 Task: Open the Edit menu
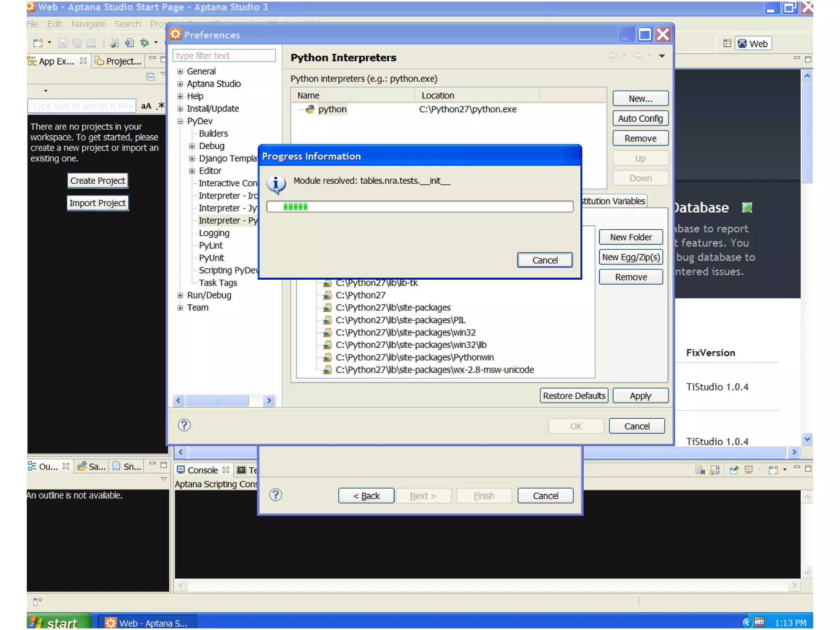pyautogui.click(x=55, y=24)
